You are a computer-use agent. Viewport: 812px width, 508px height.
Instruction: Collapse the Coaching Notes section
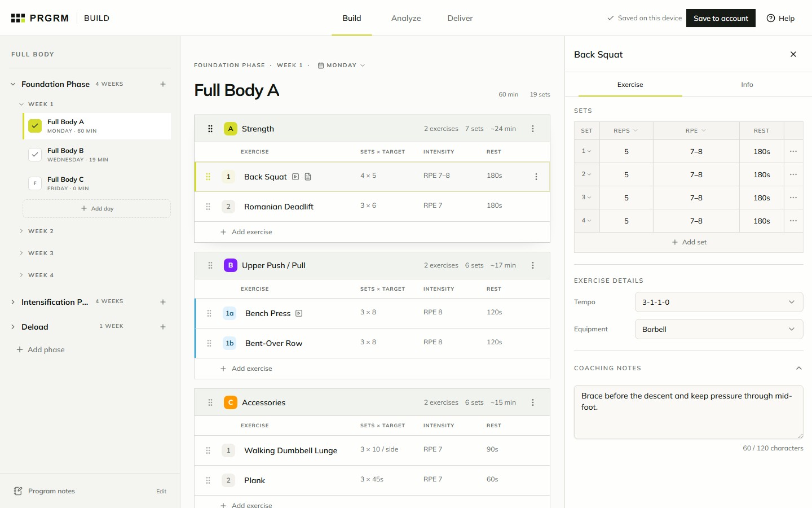[798, 368]
